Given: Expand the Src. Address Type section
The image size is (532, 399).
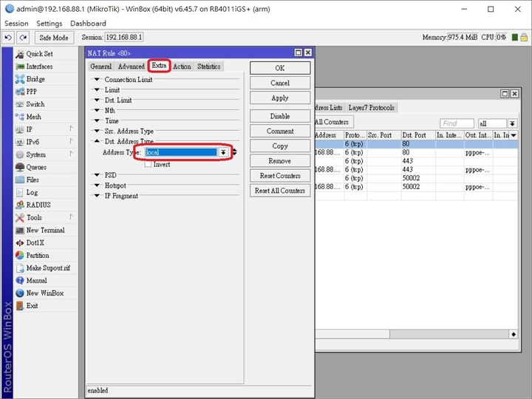Looking at the screenshot, I should point(97,131).
